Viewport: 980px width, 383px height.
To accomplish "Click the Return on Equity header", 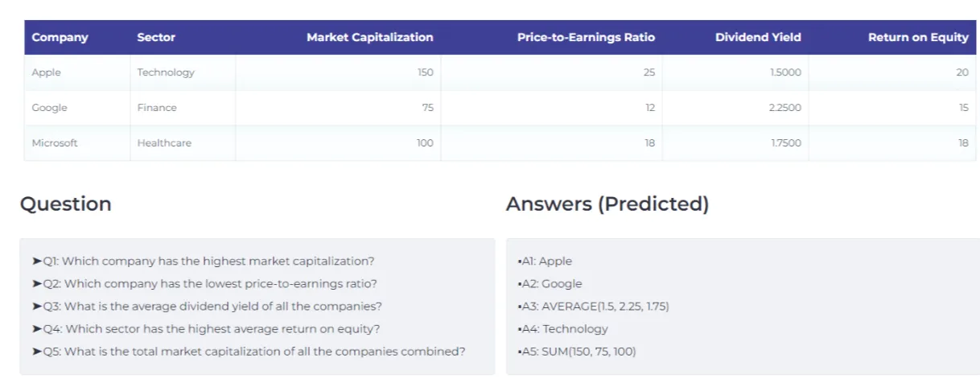I will [x=918, y=37].
